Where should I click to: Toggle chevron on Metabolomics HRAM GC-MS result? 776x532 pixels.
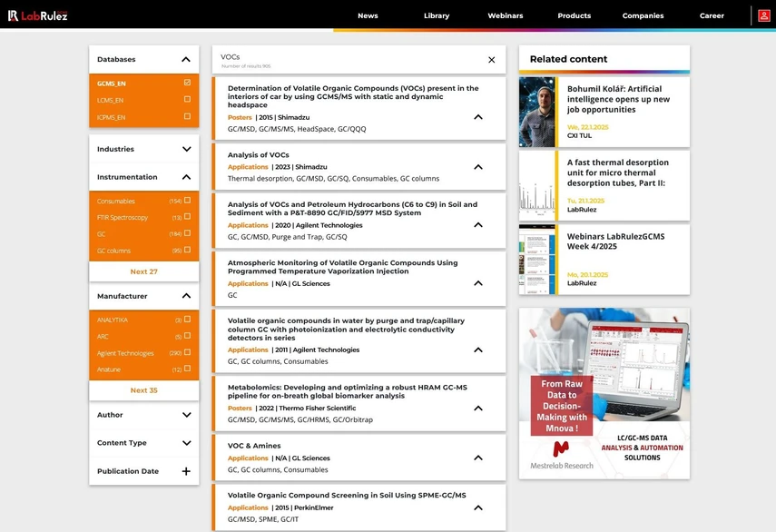pos(478,409)
